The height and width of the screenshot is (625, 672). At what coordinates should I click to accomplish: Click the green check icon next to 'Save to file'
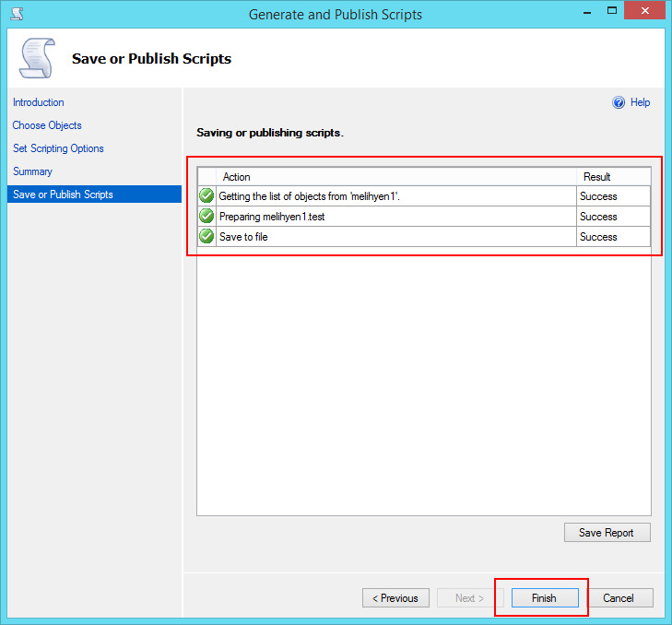click(206, 237)
